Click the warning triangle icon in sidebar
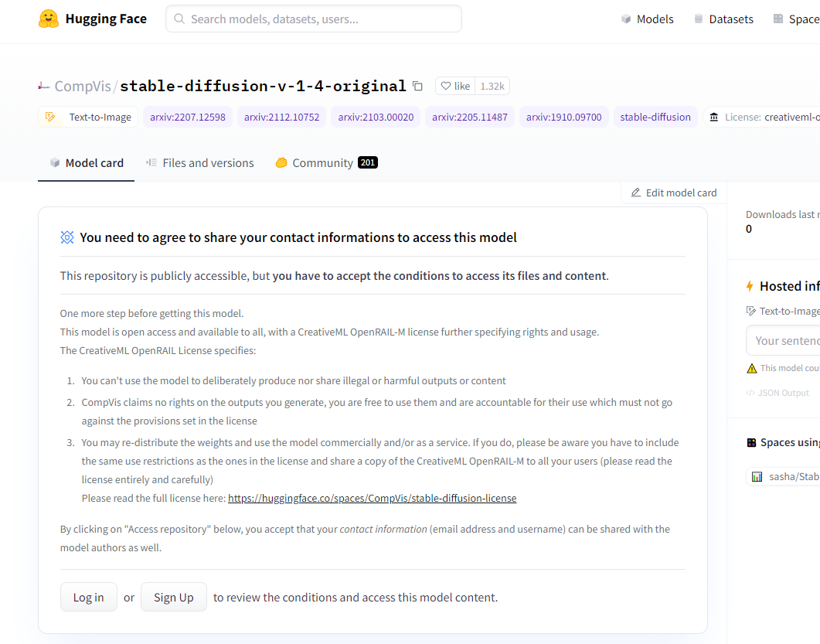 pos(751,368)
